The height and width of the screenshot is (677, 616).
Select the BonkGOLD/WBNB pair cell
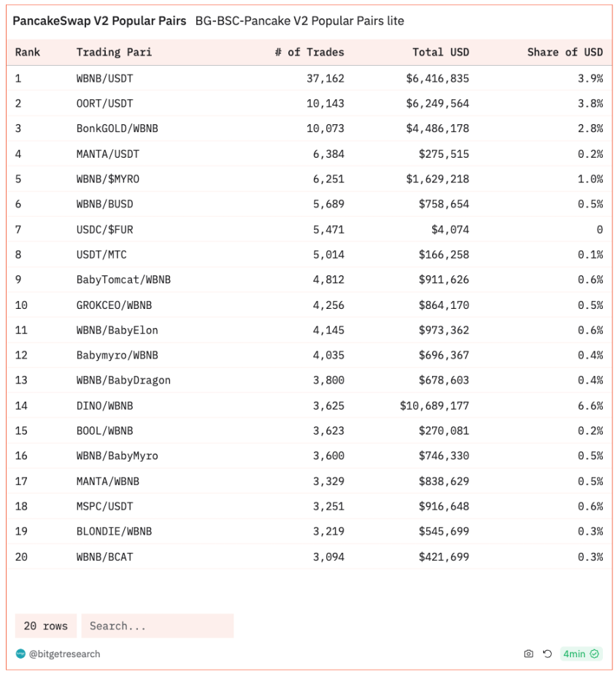[118, 129]
